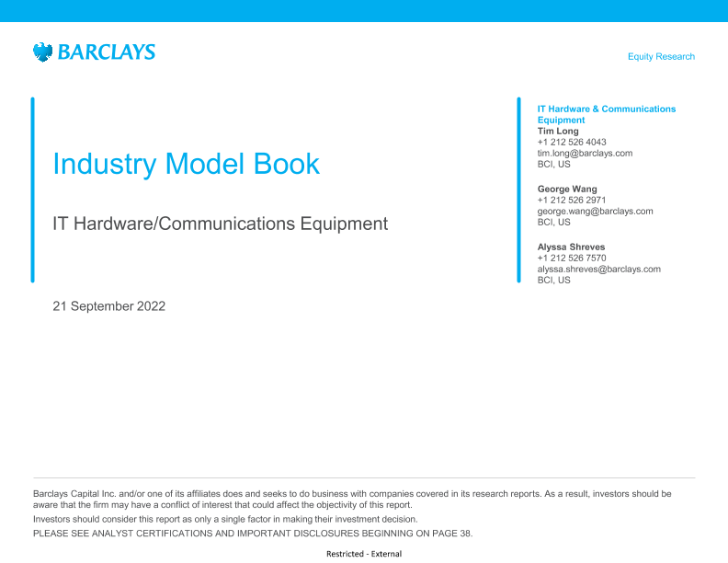Click George Wang's phone number ending 2971
The height and width of the screenshot is (563, 728).
(x=571, y=201)
